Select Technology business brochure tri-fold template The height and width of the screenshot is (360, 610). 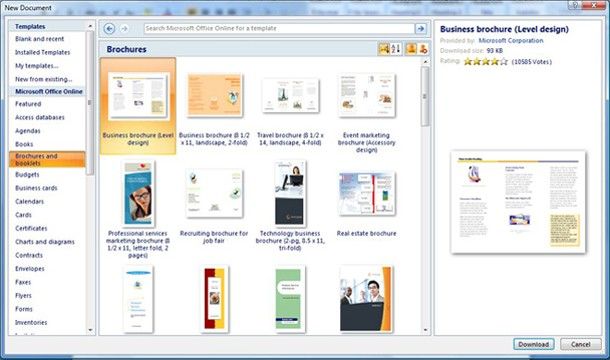click(290, 205)
